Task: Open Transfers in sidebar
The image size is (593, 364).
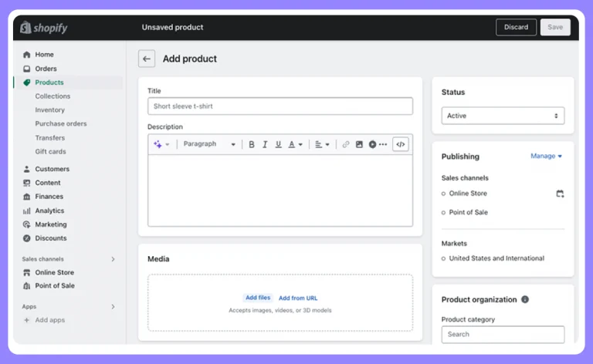Action: tap(50, 138)
